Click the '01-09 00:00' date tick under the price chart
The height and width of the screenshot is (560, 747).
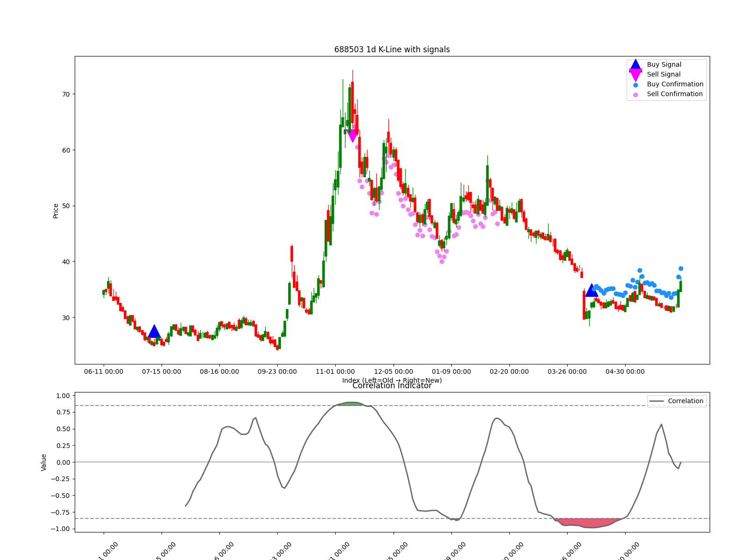pyautogui.click(x=451, y=372)
